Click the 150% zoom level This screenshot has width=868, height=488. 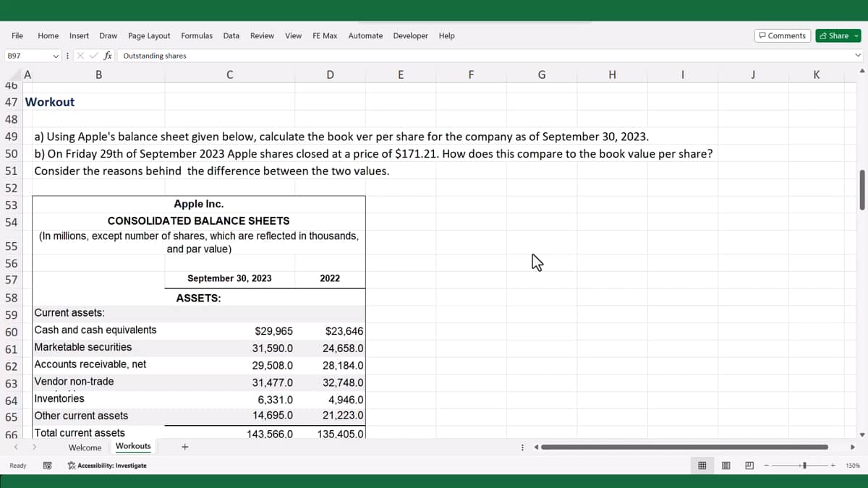coord(852,466)
